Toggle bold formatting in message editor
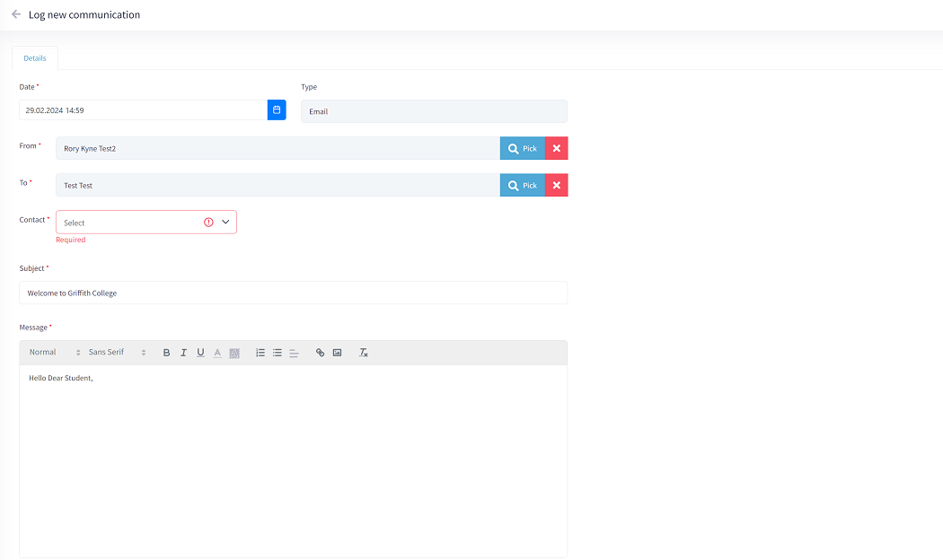 pyautogui.click(x=166, y=353)
